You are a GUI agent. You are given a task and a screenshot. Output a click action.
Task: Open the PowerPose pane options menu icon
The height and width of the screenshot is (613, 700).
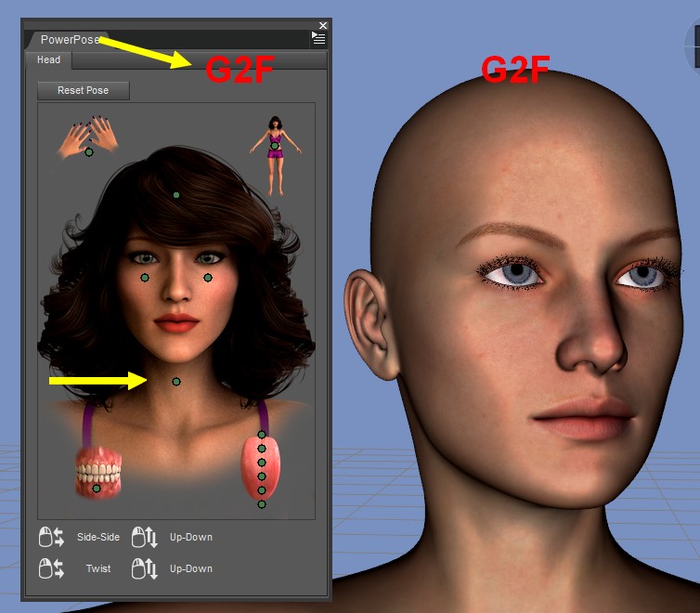[318, 38]
